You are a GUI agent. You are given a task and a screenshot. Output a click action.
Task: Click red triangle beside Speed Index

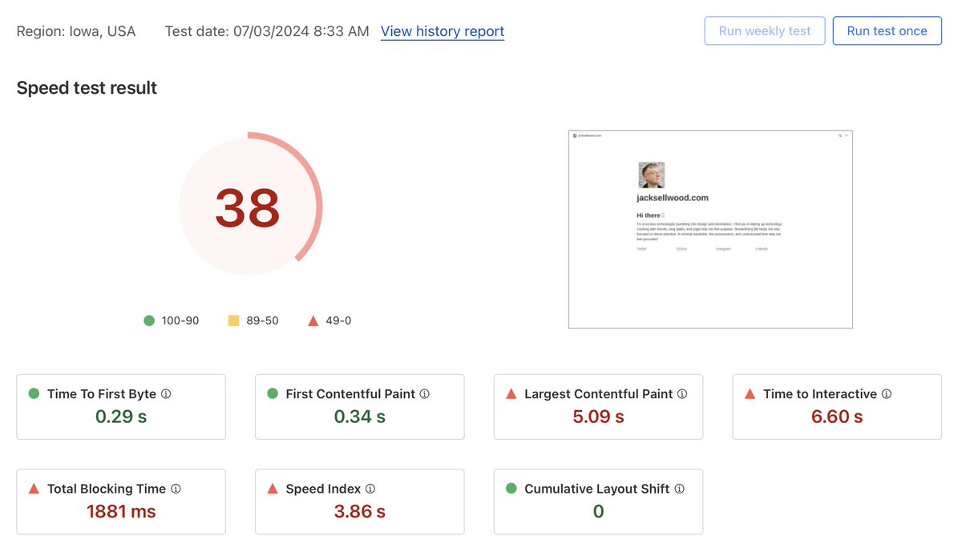273,488
